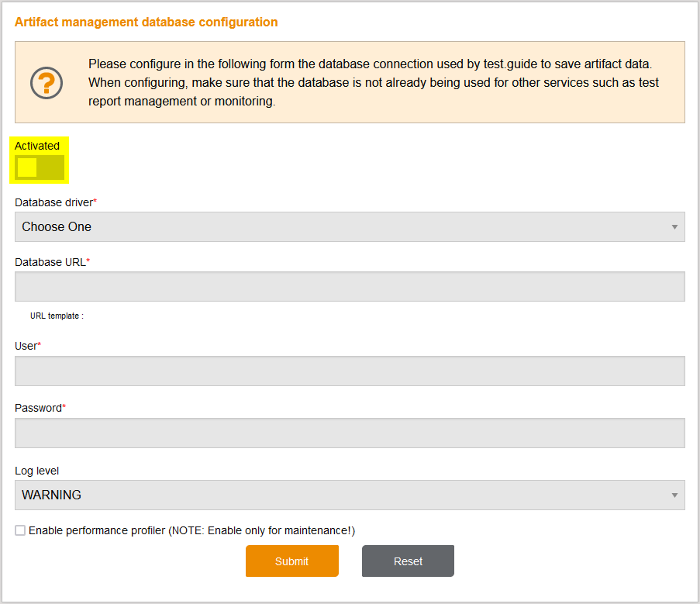700x604 pixels.
Task: Open the Database driver dropdown
Action: [x=349, y=226]
